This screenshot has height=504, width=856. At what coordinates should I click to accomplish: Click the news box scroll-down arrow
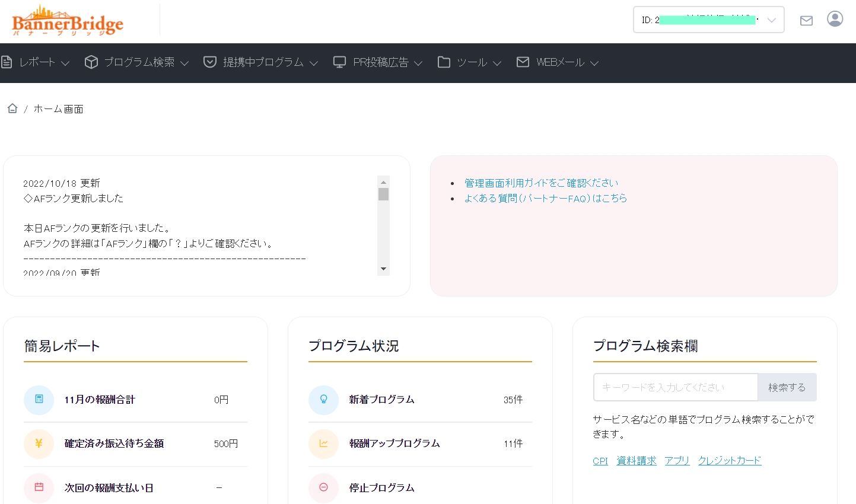[x=383, y=269]
